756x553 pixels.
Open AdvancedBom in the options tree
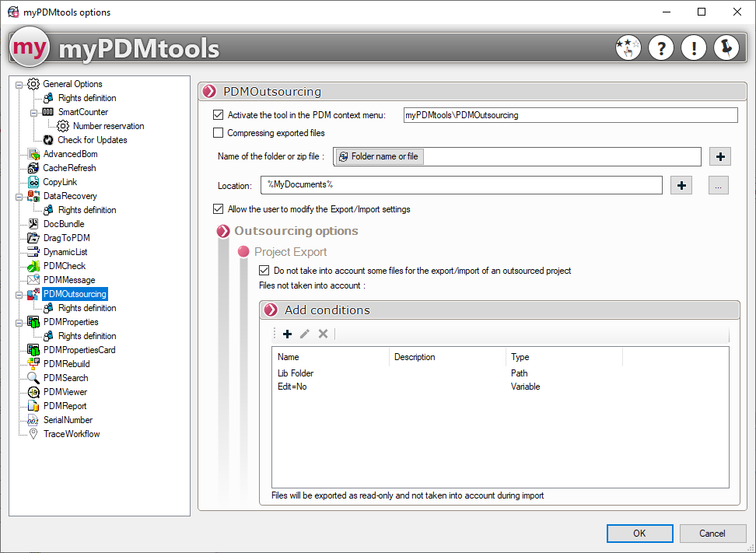pyautogui.click(x=70, y=154)
